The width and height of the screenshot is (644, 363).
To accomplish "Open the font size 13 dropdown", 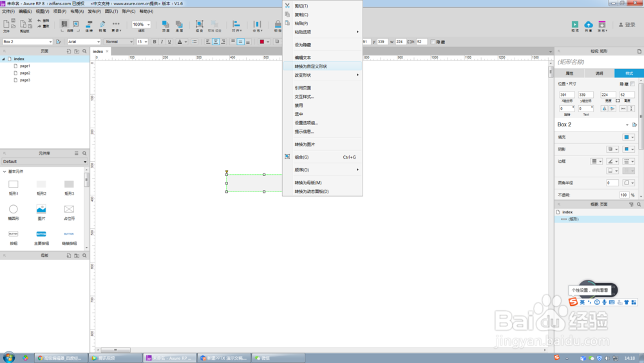I will click(142, 41).
